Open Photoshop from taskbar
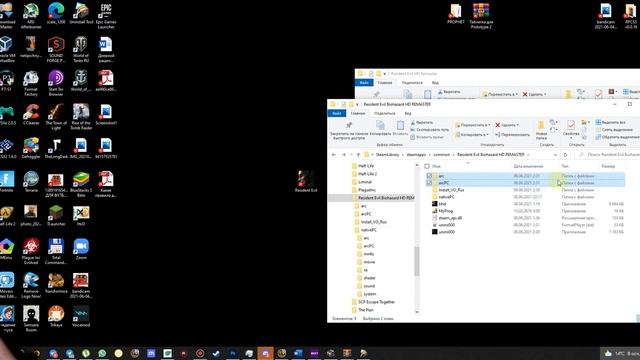The width and height of the screenshot is (640, 360). click(232, 353)
